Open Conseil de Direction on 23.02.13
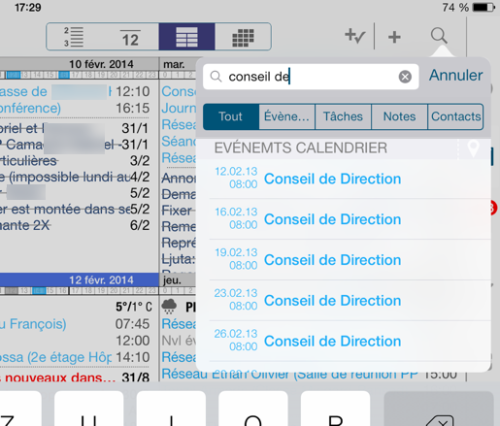Screen dimensions: 500x426 343,300
